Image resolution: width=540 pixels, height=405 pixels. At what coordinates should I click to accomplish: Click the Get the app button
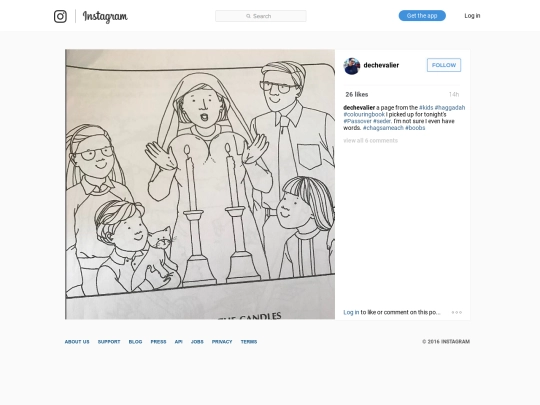click(422, 15)
